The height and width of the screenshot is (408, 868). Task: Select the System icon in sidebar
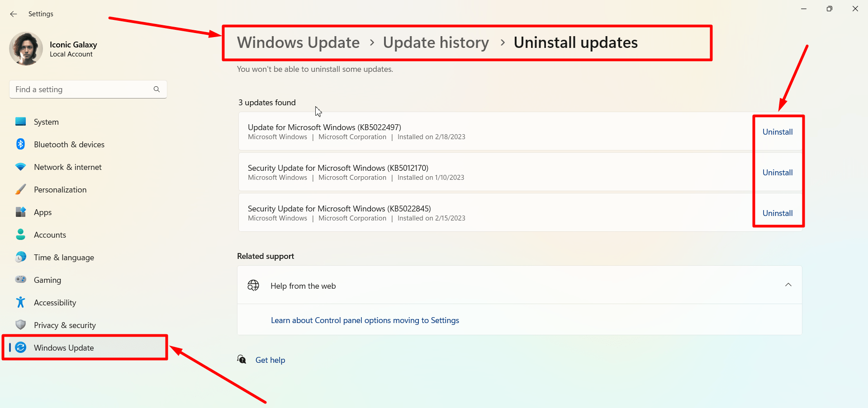21,122
